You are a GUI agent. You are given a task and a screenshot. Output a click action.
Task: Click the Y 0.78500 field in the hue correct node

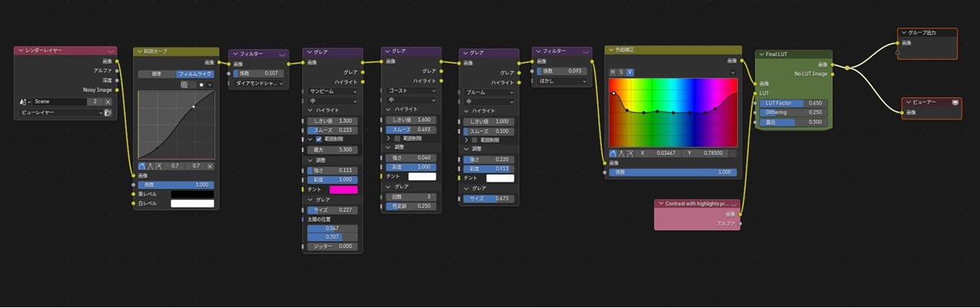(704, 152)
